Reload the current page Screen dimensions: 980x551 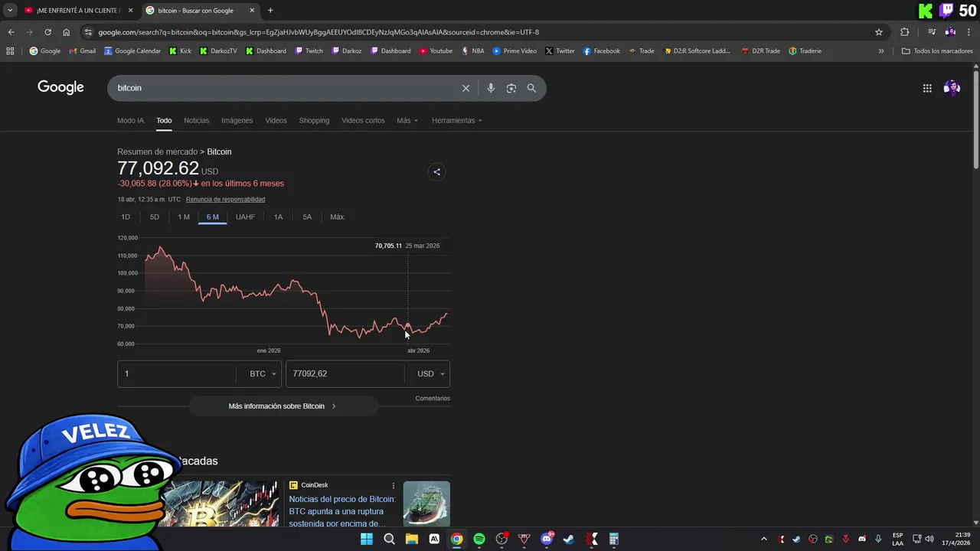pos(47,32)
